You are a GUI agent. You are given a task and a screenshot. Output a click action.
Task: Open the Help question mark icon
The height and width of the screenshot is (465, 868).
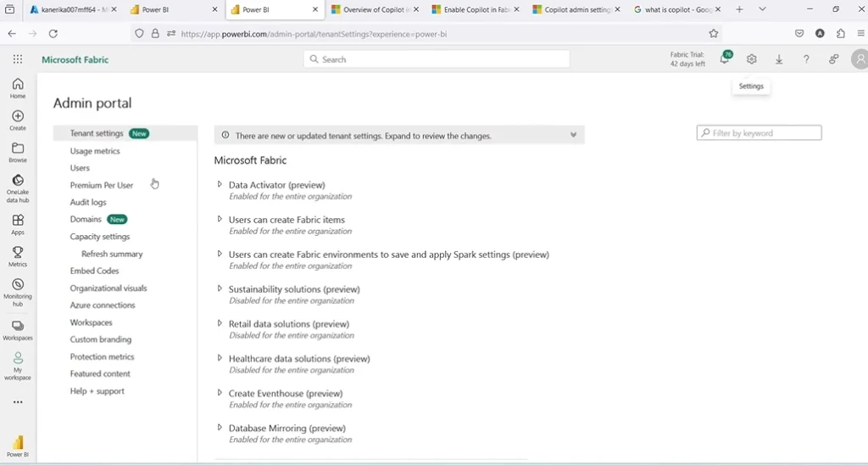tap(807, 59)
